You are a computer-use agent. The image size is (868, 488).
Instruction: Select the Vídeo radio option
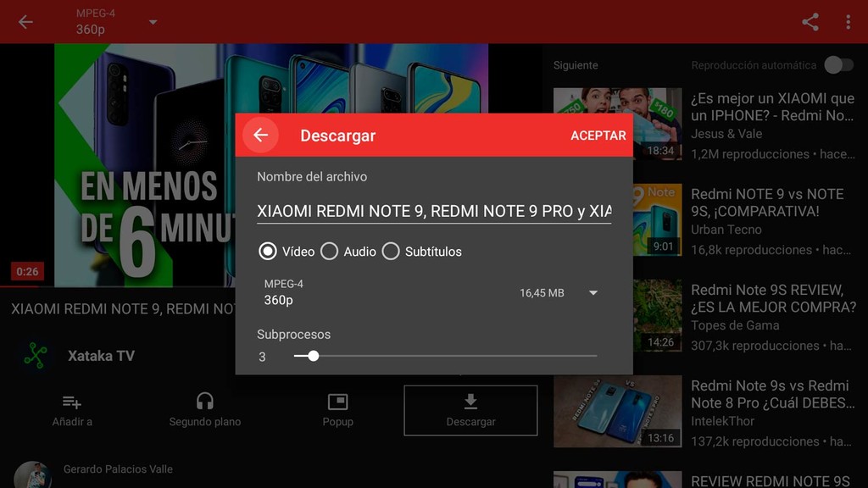(x=287, y=251)
